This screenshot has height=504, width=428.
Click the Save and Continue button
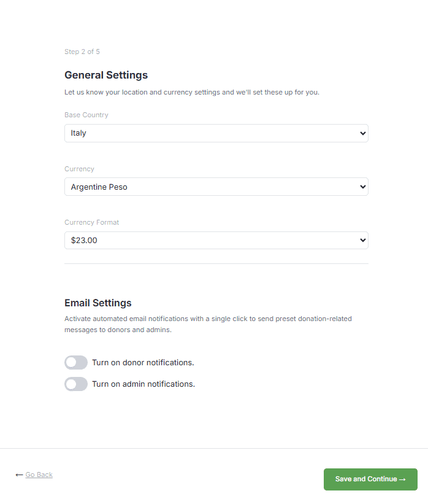[370, 479]
